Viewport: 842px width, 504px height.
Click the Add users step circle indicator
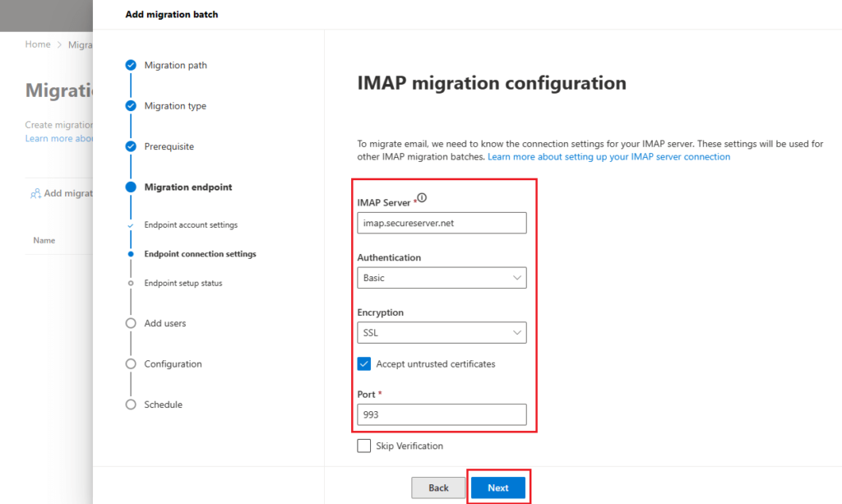point(131,323)
